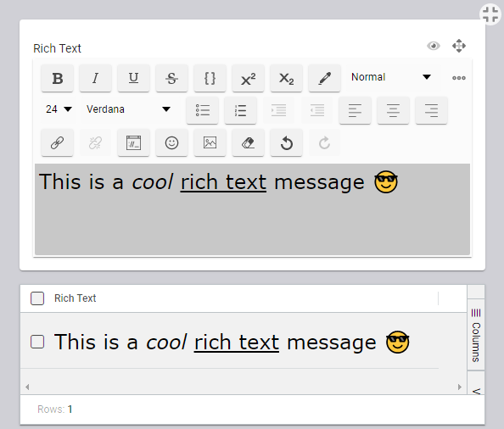Toggle italic formatting

96,78
